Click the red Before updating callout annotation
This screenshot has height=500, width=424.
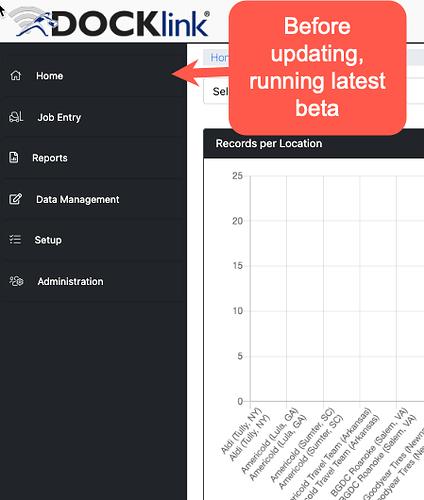[317, 68]
